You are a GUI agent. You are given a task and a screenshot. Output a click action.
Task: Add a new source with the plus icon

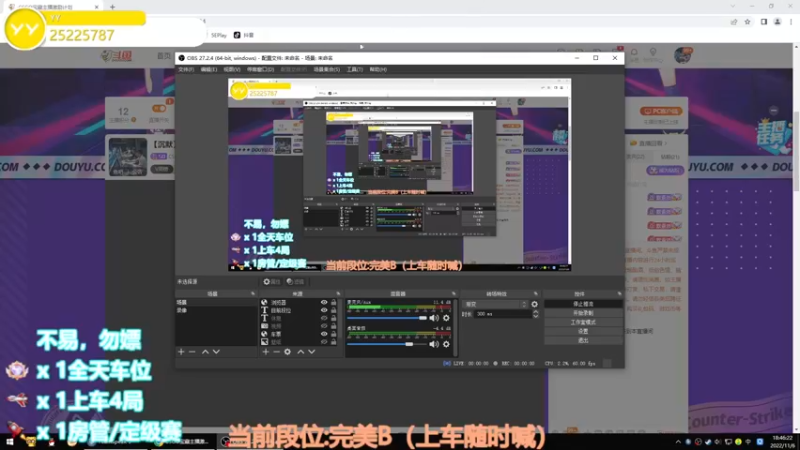click(x=265, y=352)
